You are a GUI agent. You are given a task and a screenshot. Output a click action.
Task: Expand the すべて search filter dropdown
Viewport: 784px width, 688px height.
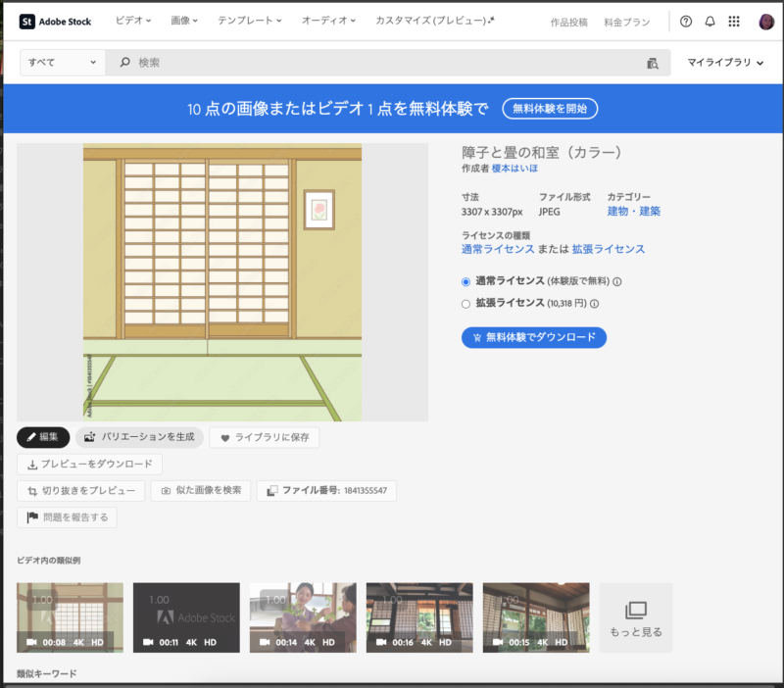point(63,63)
